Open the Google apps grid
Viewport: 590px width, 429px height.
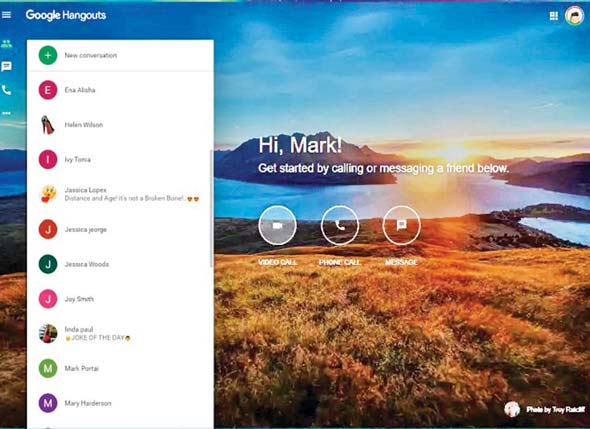(554, 15)
